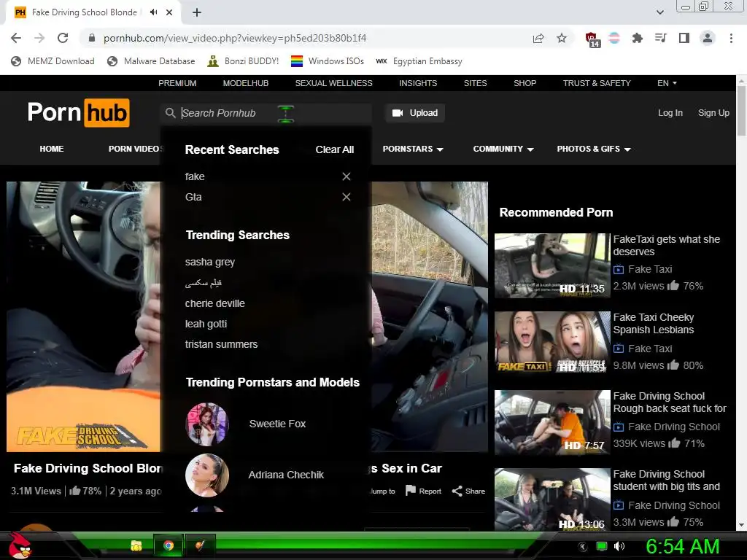Click the Sign Up link
Screen dimensions: 747x560
[x=713, y=113]
